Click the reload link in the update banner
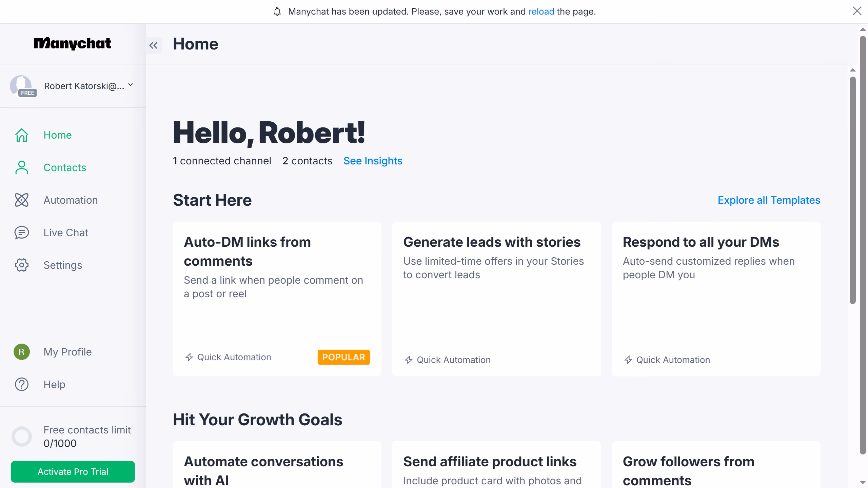The width and height of the screenshot is (868, 488). 541,12
